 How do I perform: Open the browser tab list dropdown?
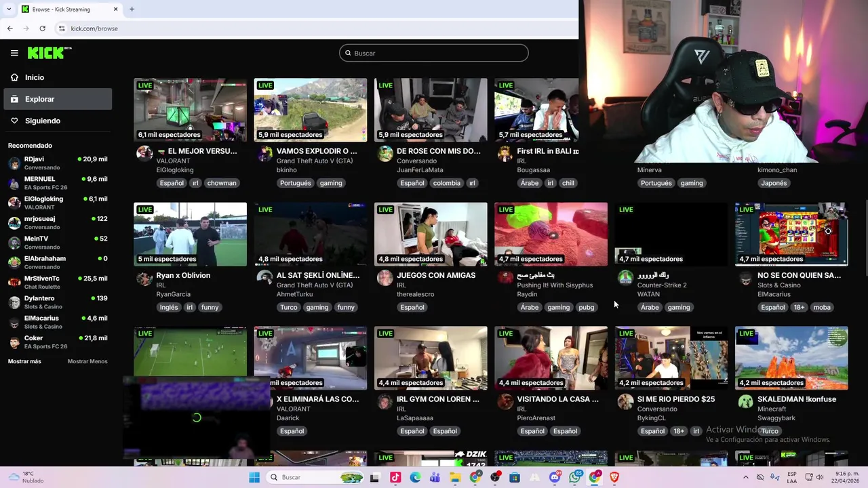[9, 9]
